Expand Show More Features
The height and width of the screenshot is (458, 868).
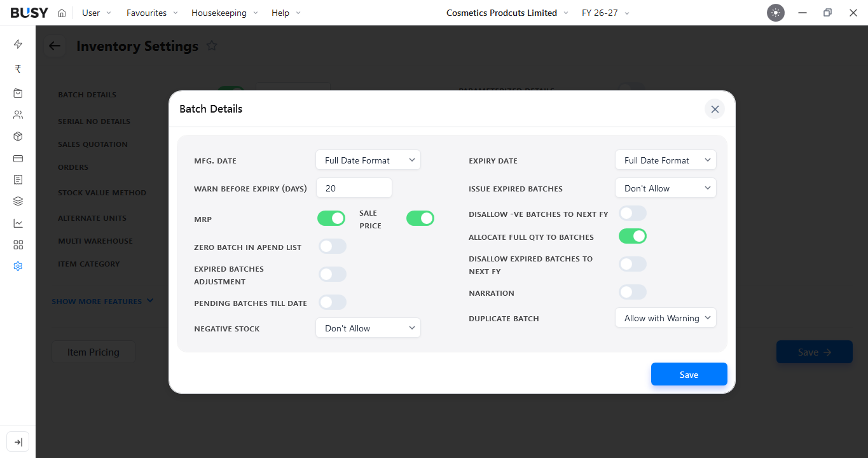coord(102,302)
